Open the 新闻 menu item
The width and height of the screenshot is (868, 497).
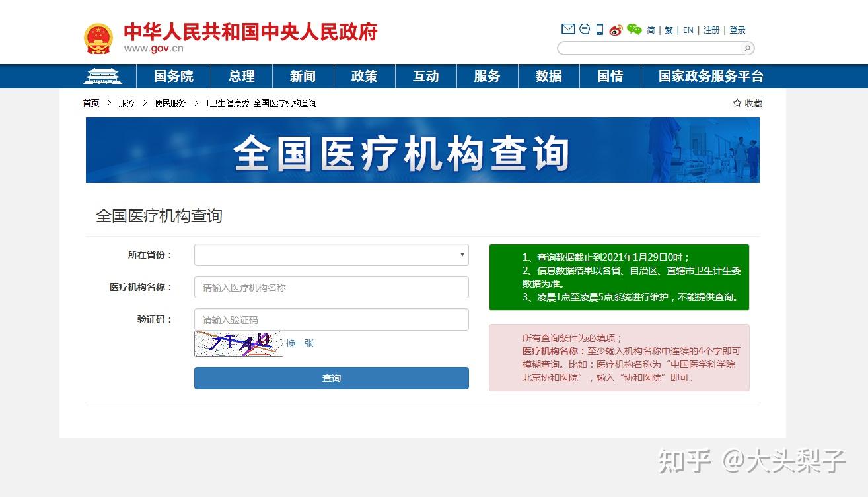click(x=303, y=77)
